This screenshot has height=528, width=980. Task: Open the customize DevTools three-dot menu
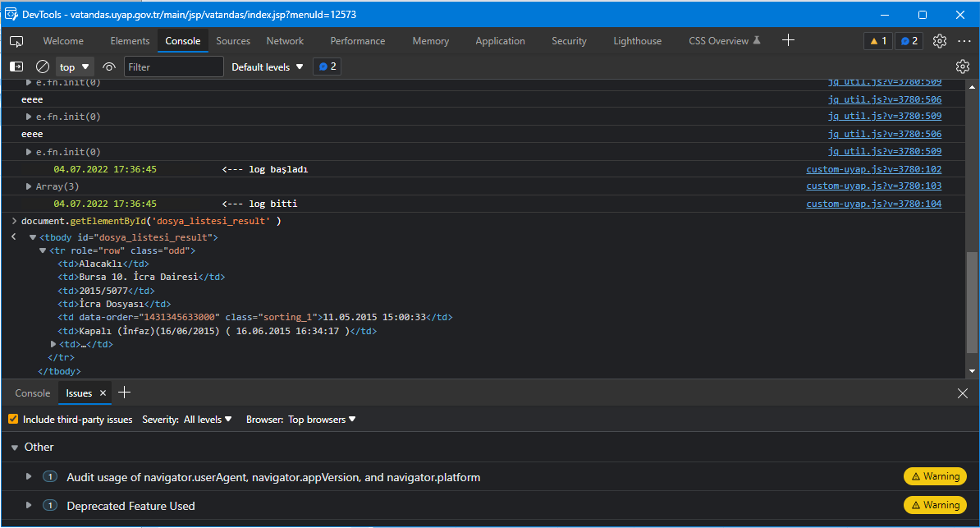coord(964,40)
